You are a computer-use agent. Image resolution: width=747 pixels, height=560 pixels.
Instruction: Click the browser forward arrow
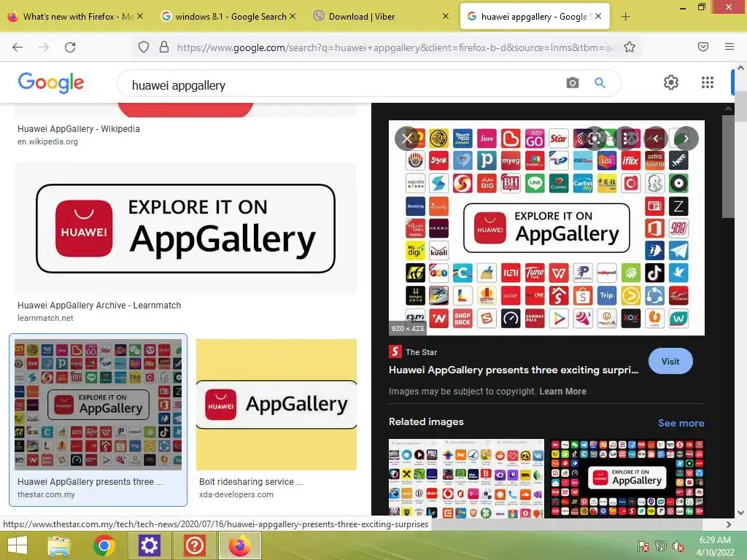coord(44,47)
